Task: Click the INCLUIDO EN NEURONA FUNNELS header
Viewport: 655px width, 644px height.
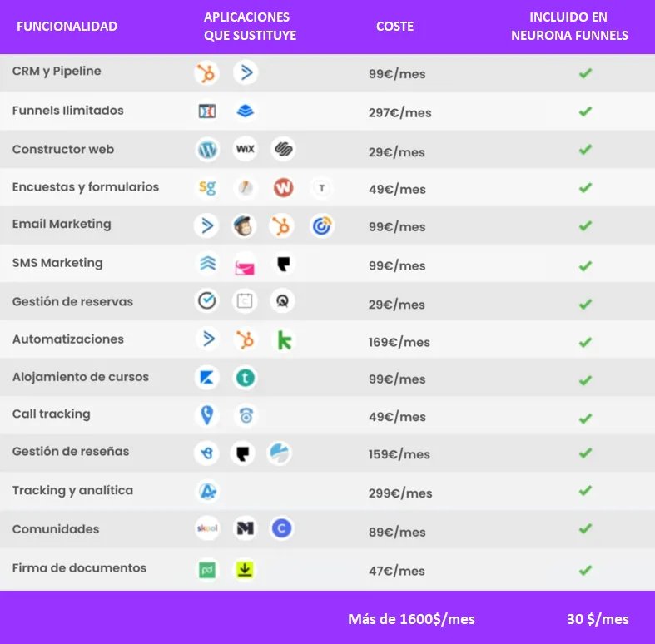Action: [x=569, y=27]
